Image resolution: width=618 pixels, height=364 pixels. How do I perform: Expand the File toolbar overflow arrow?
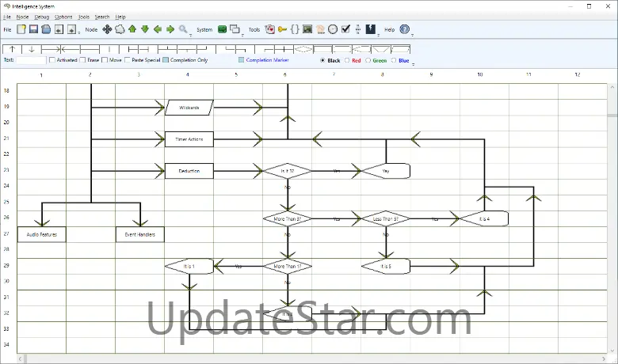(x=78, y=33)
